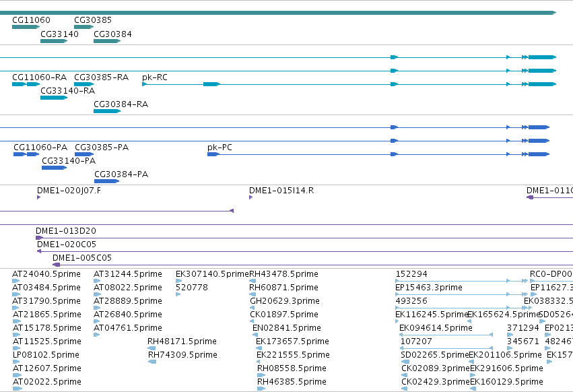Screen dimensions: 573x392
Task: Click EST GH20629.3prime
Action: [285, 301]
